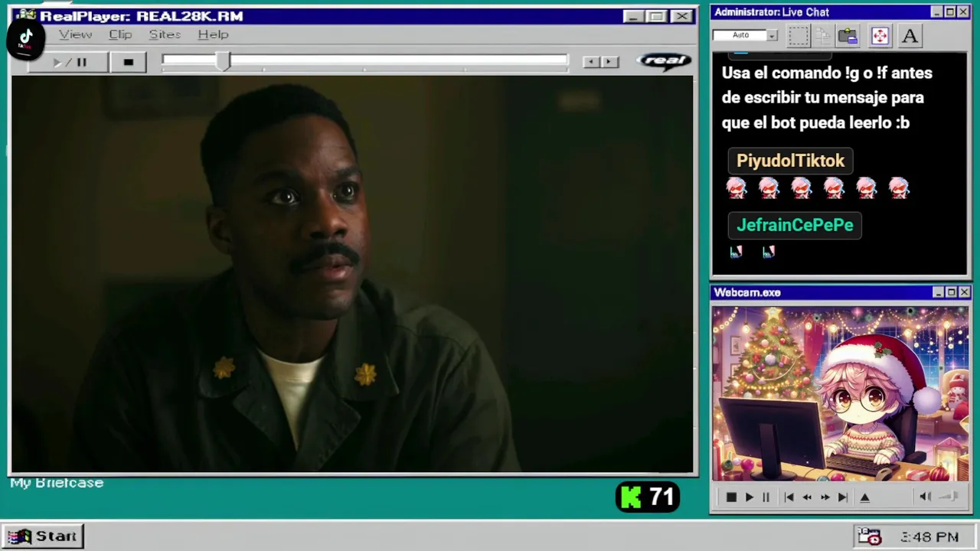
Task: Click the Webcam.exe volume slider
Action: tap(949, 497)
